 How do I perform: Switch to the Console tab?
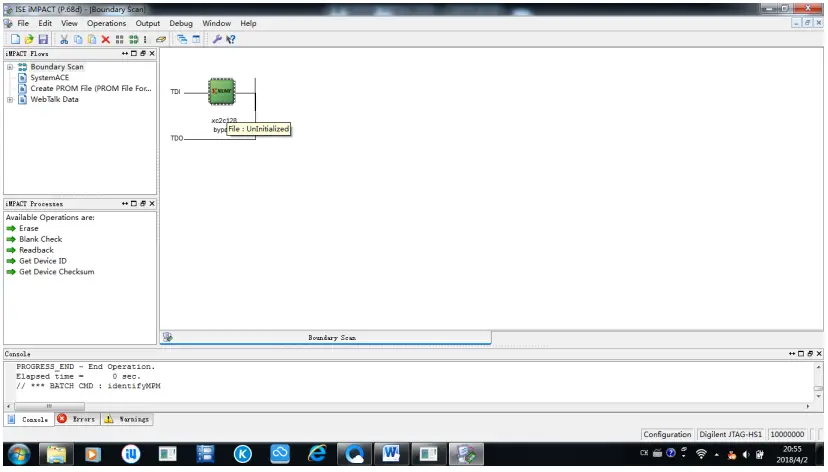28,419
